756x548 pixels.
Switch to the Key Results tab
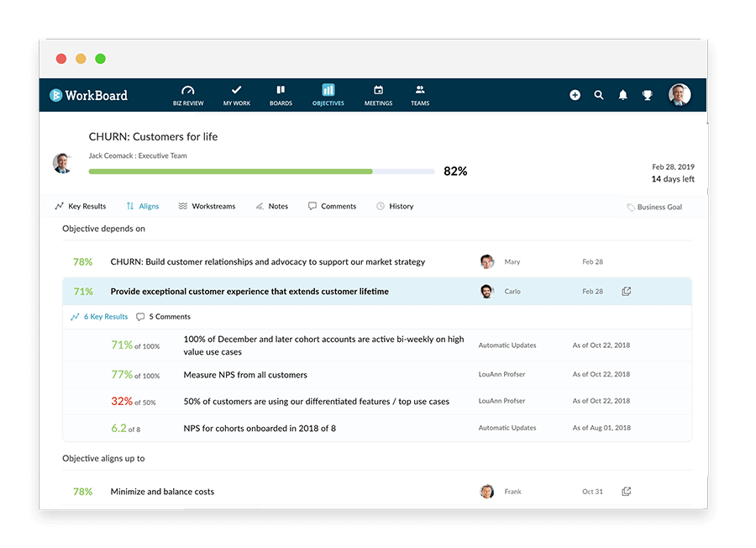point(80,206)
